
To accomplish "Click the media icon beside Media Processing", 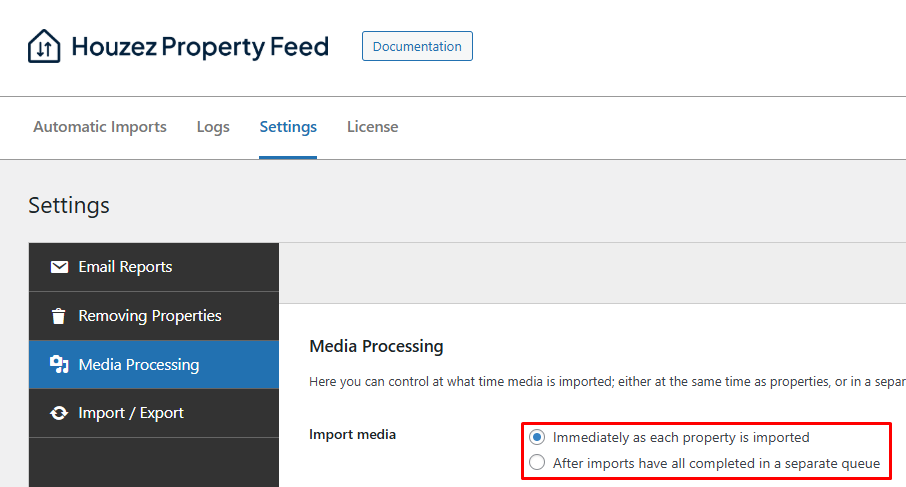I will click(x=59, y=365).
